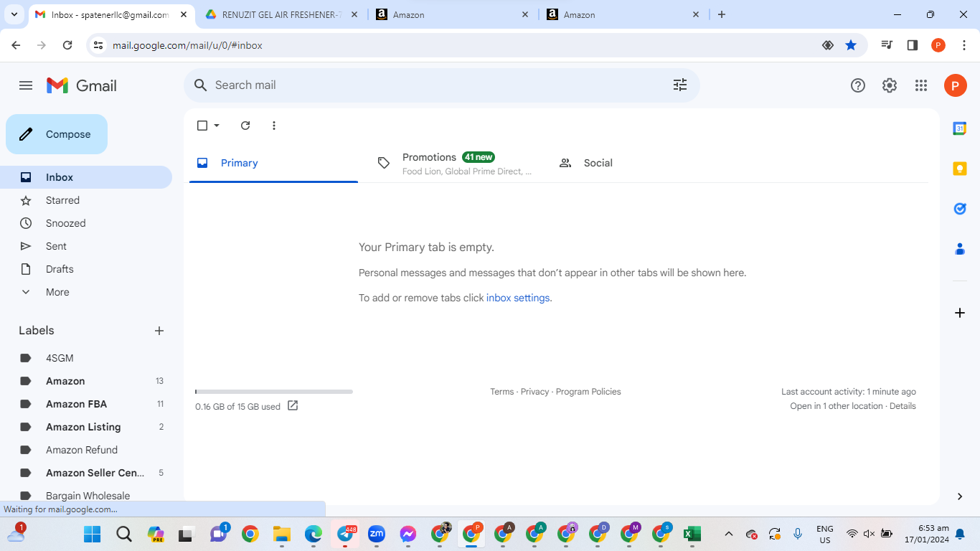This screenshot has height=551, width=980.
Task: View site information icon in address bar
Action: pyautogui.click(x=99, y=45)
